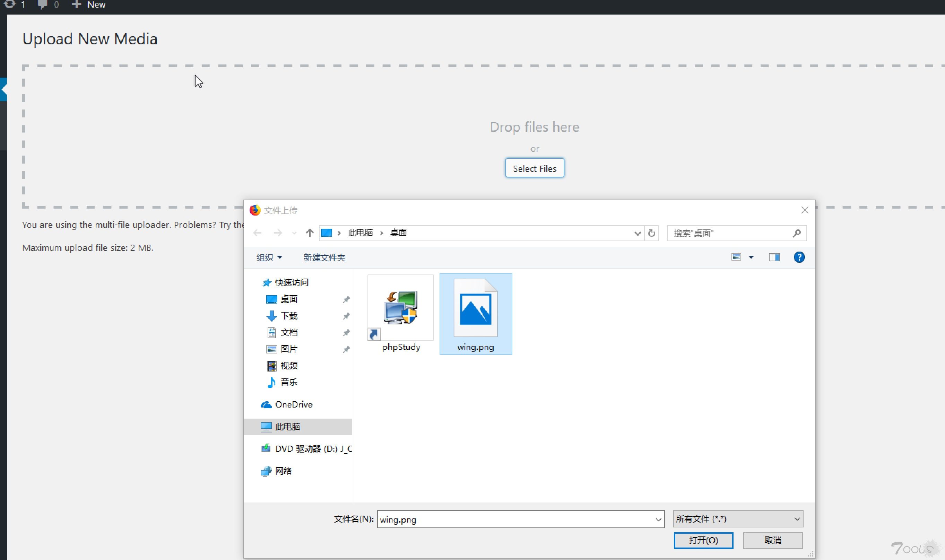This screenshot has height=560, width=945.
Task: Select DVD 驱动器 (D:) in navigation pane
Action: click(313, 449)
